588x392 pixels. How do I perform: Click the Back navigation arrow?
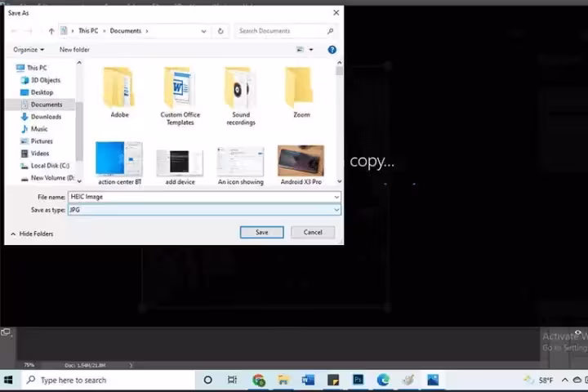(14, 31)
